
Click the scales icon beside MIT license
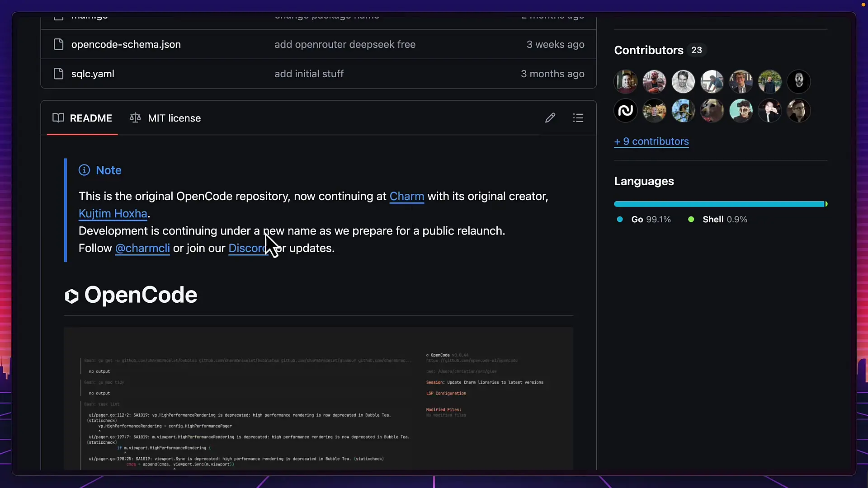(135, 118)
